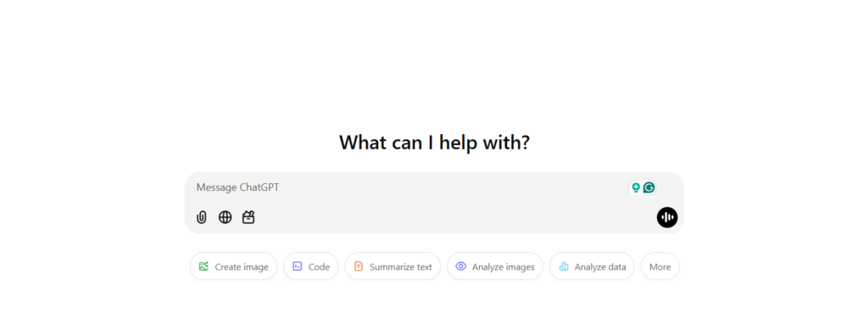The width and height of the screenshot is (868, 336).
Task: Pick the Summarize text suggestion
Action: 392,266
